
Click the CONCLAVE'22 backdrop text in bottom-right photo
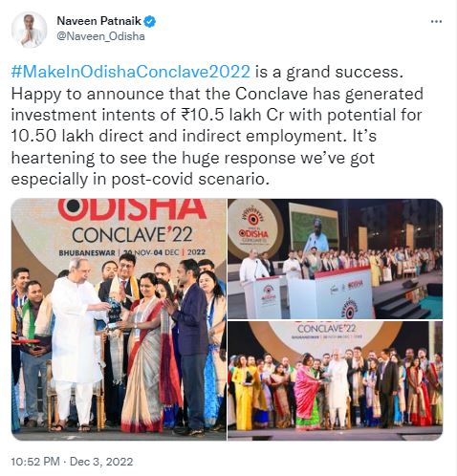point(326,328)
